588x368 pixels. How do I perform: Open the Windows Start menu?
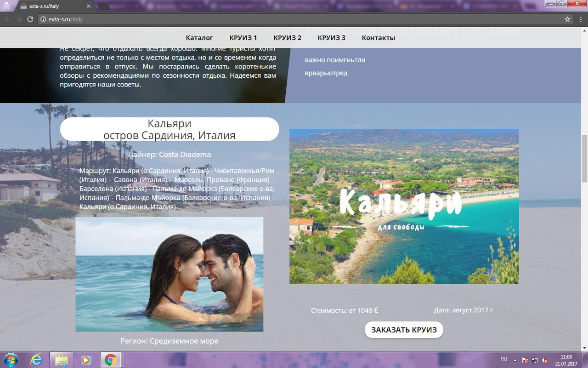[x=10, y=359]
